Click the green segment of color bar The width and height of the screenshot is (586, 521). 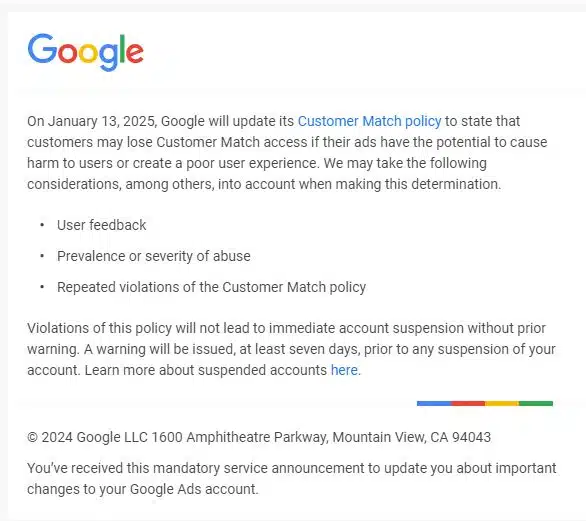tap(536, 403)
